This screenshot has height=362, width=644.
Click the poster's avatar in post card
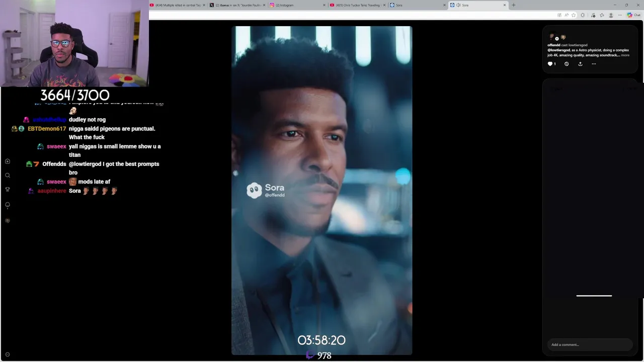pyautogui.click(x=552, y=37)
